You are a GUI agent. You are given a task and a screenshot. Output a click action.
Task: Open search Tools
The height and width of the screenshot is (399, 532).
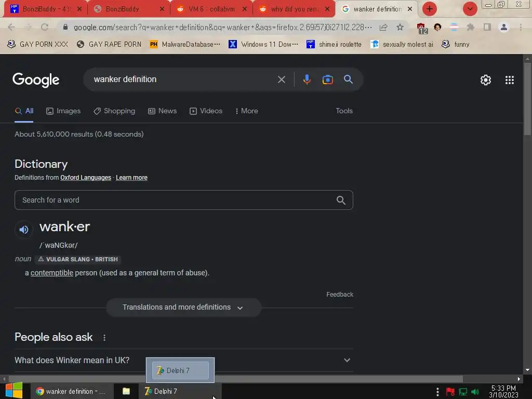point(344,111)
